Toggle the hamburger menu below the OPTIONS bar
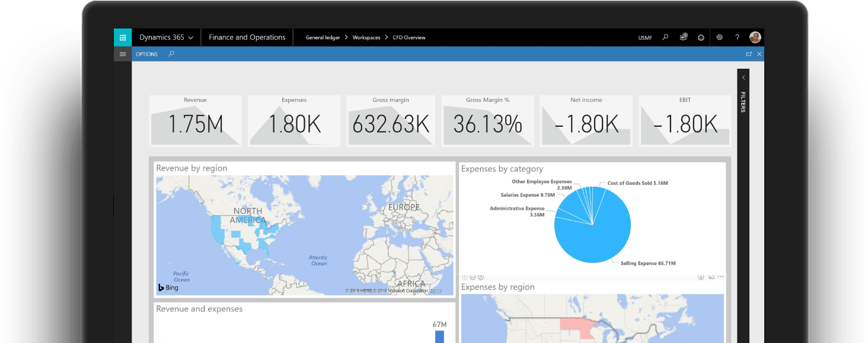The image size is (868, 343). [x=123, y=54]
